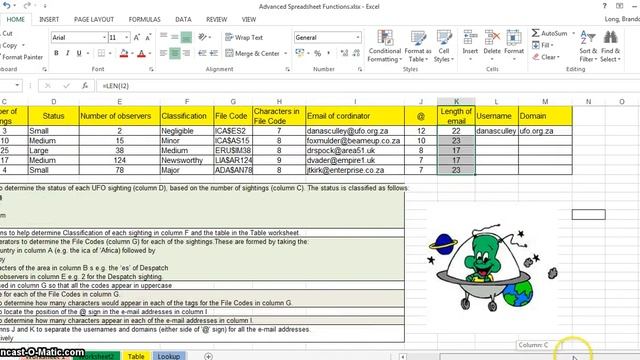Click the Format cells button
This screenshot has height=360, width=640.
pos(514,46)
